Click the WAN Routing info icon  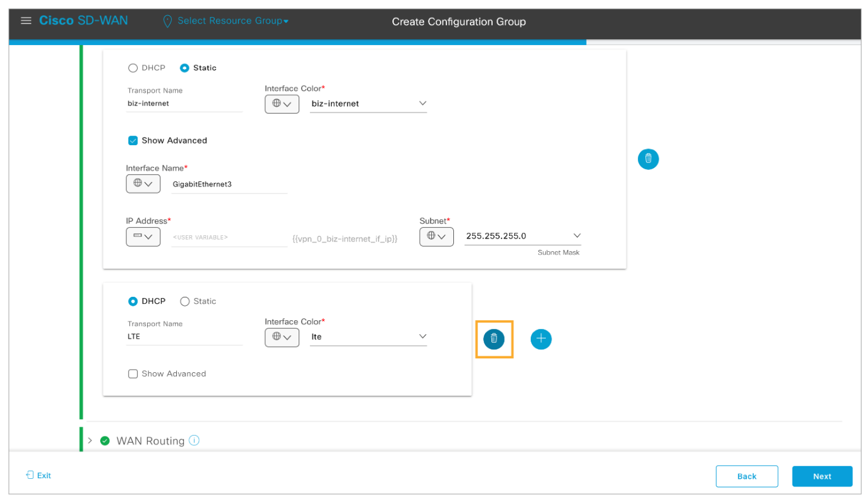194,440
